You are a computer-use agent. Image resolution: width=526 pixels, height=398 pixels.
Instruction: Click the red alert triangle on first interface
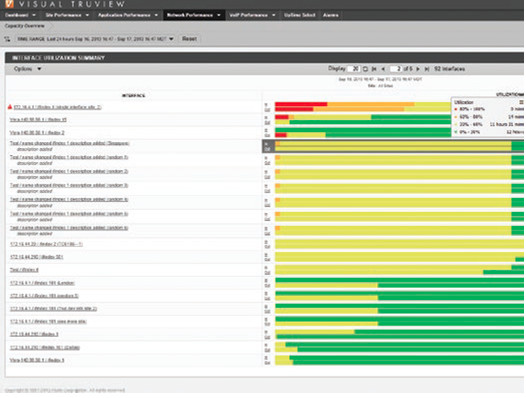coord(10,107)
